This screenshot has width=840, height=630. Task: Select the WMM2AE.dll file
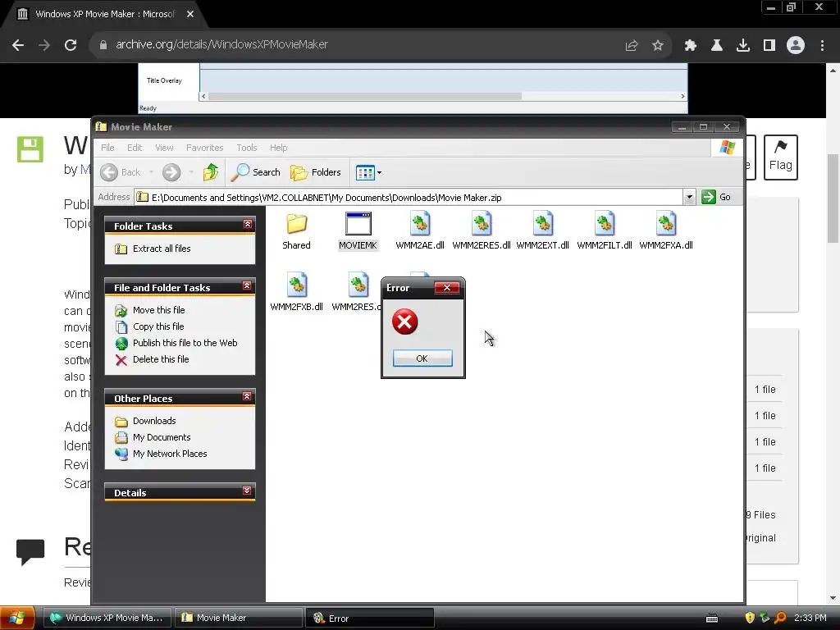pyautogui.click(x=420, y=231)
